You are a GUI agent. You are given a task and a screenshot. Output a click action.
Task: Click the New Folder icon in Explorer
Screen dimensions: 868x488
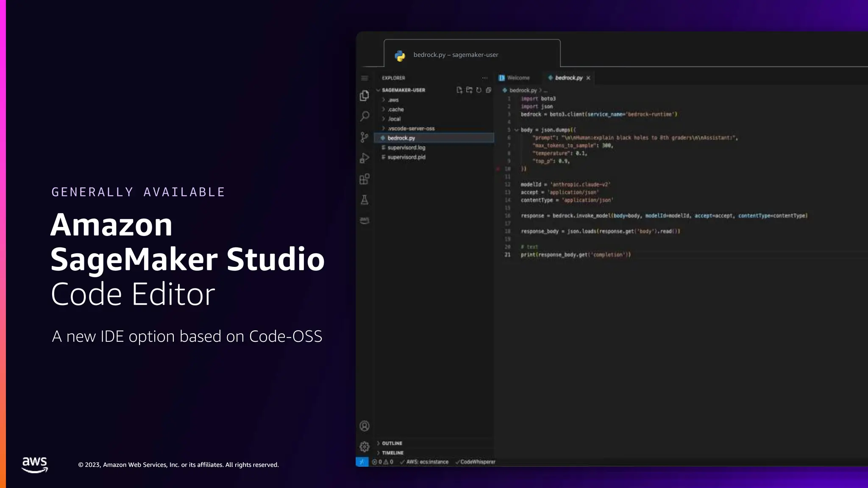[469, 90]
